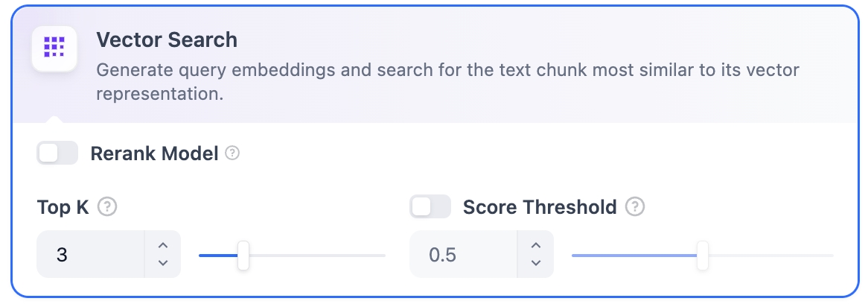Focus the Top K value field

[x=89, y=255]
